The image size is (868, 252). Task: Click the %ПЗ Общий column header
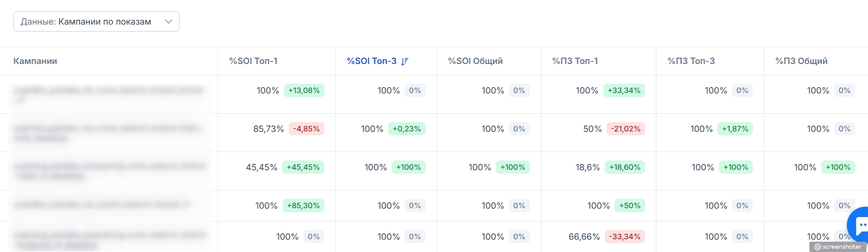pos(802,61)
